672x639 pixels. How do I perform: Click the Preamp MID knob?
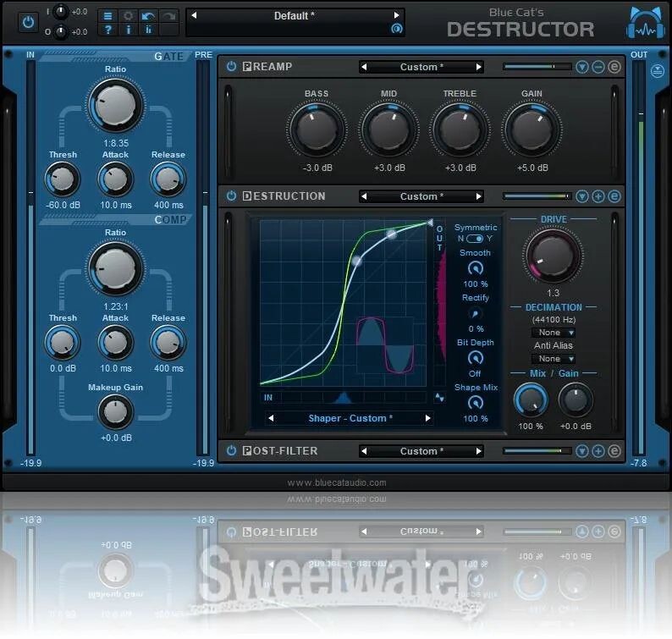click(388, 129)
